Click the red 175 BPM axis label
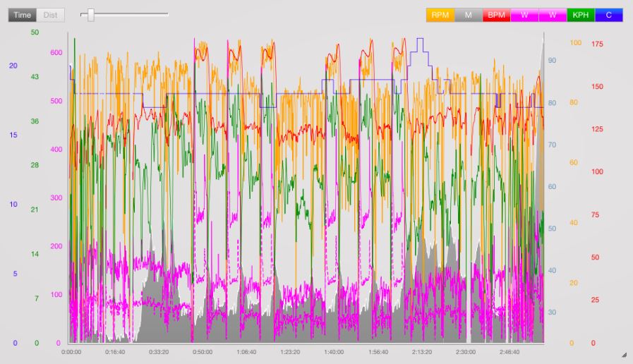Viewport: 633px width, 364px height. tap(597, 44)
